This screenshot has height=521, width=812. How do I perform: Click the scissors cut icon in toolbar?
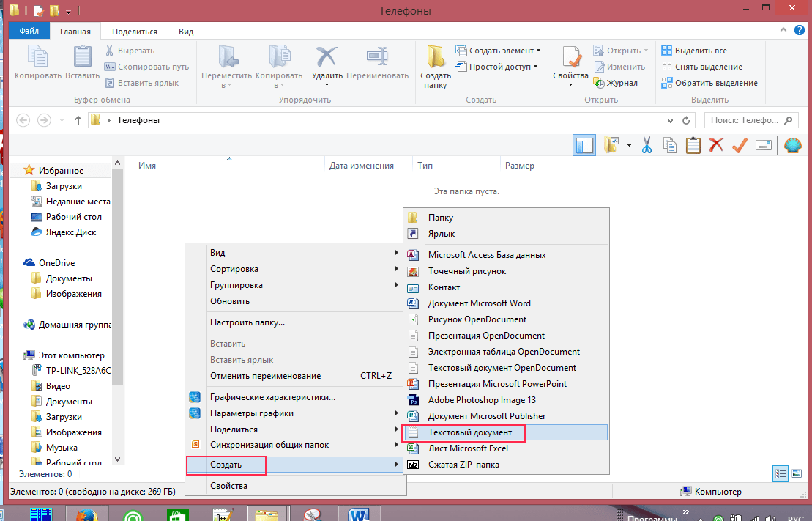pyautogui.click(x=647, y=145)
